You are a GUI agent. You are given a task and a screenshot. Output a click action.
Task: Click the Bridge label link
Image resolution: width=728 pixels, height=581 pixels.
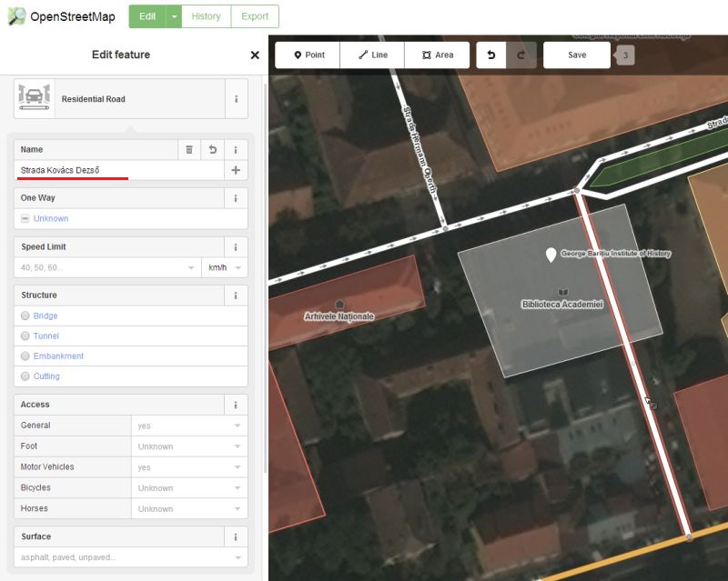click(x=45, y=316)
